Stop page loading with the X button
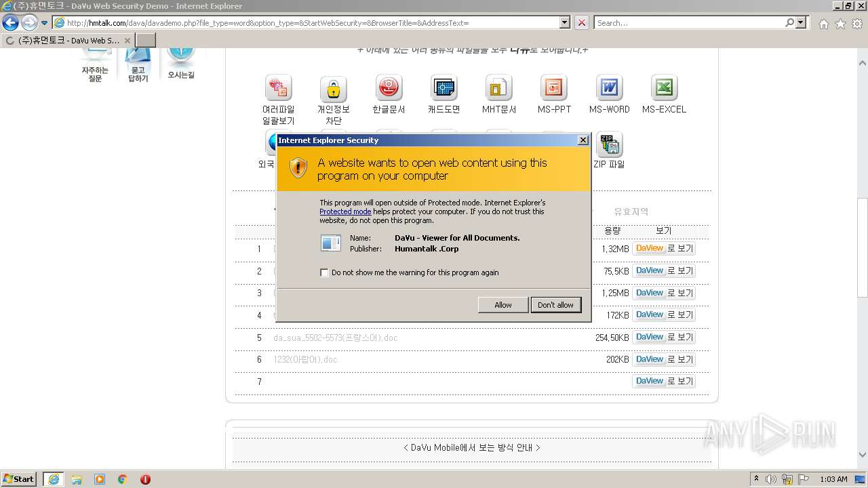The image size is (868, 488). [582, 22]
